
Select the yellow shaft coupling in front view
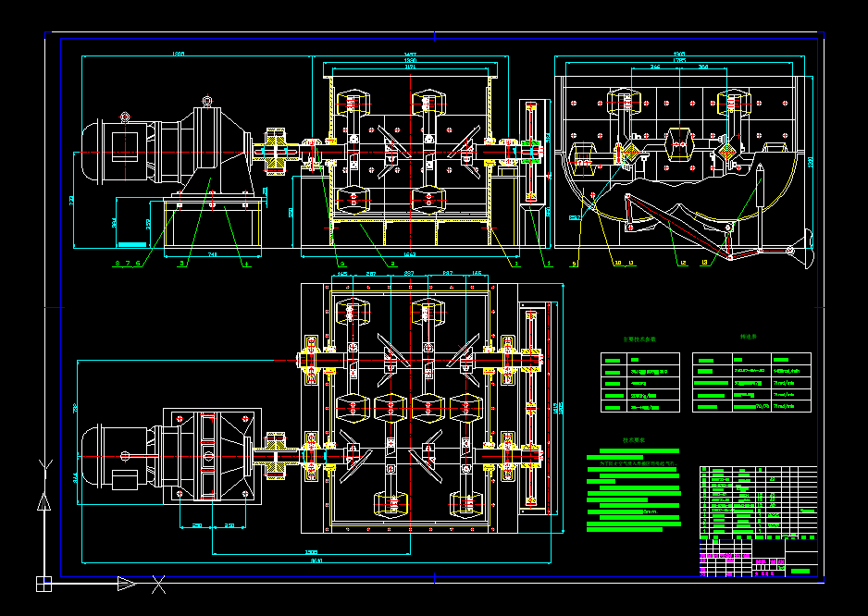pyautogui.click(x=276, y=151)
